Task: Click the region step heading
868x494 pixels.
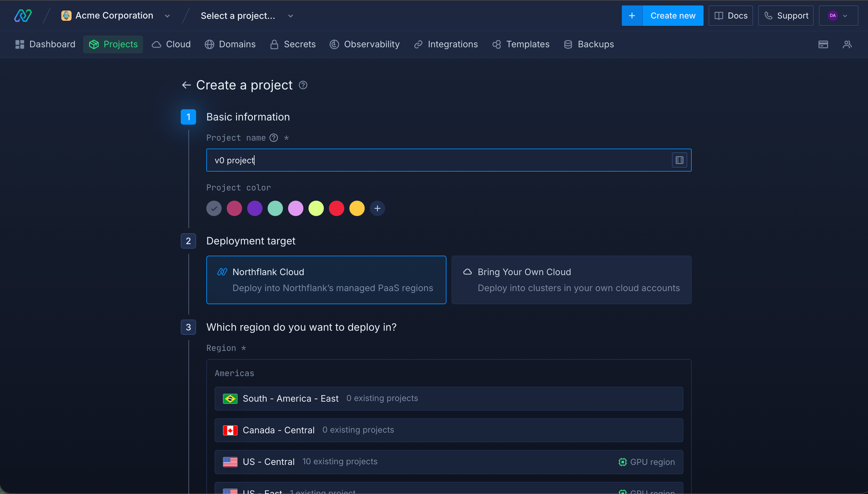Action: click(x=301, y=328)
